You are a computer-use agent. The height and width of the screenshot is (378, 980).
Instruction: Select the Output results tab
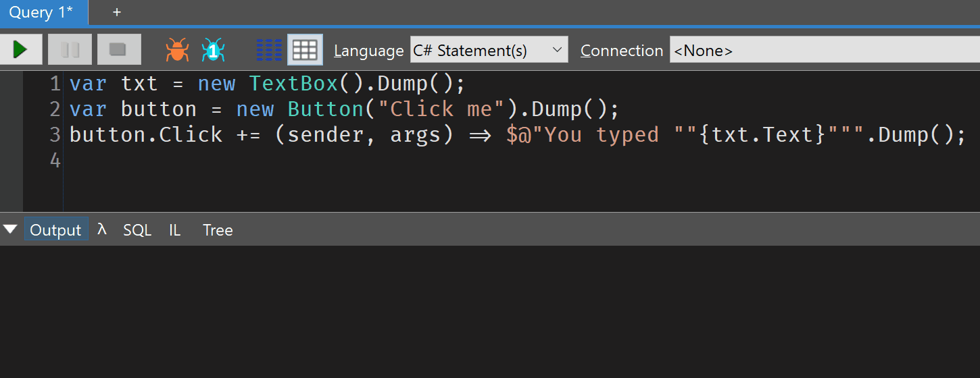point(55,230)
